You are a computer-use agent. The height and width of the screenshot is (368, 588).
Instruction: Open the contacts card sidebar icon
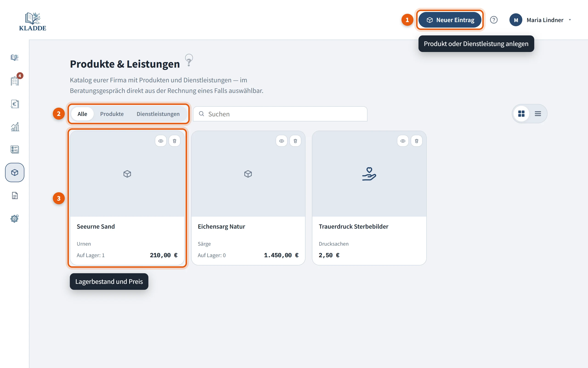14,149
